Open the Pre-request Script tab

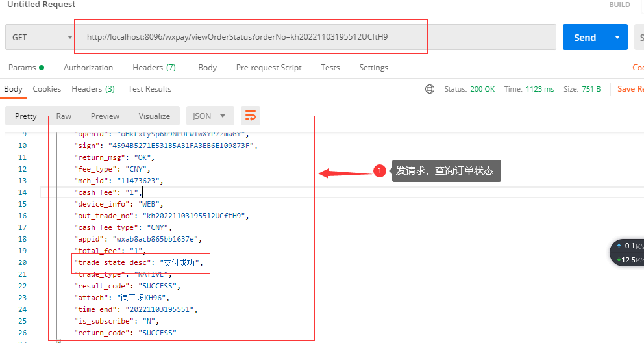tap(269, 68)
